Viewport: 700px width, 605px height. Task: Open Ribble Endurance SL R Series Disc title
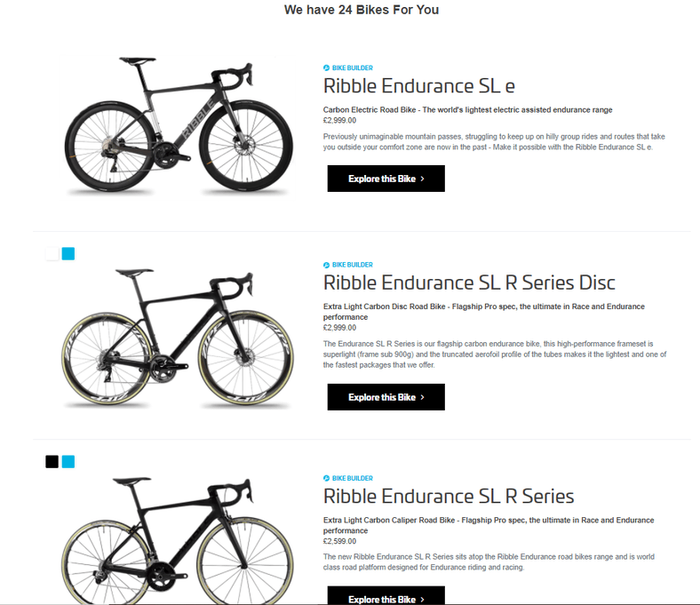(469, 283)
